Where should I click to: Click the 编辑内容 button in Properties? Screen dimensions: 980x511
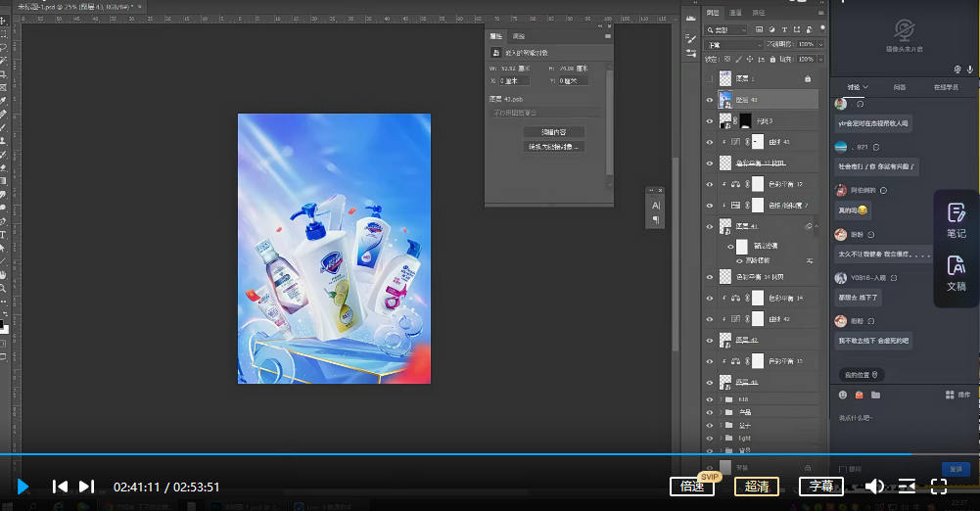[554, 131]
